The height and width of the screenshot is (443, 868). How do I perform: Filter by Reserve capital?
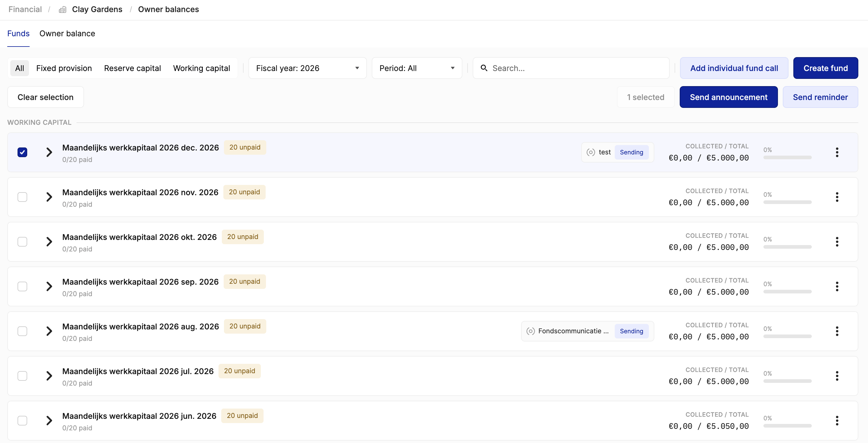(x=132, y=68)
